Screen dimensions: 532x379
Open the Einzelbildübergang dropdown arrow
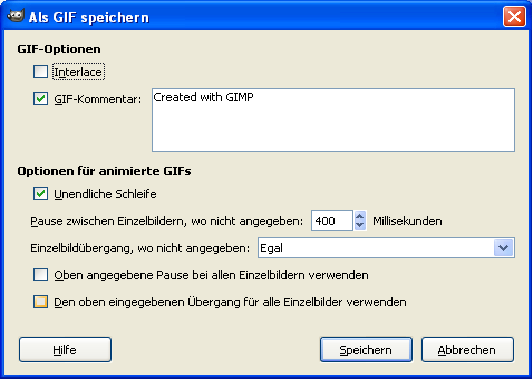[x=503, y=248]
